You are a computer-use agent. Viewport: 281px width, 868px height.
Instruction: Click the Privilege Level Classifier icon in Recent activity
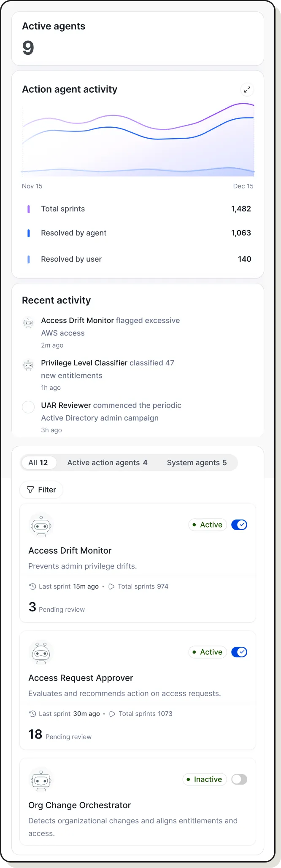point(28,365)
